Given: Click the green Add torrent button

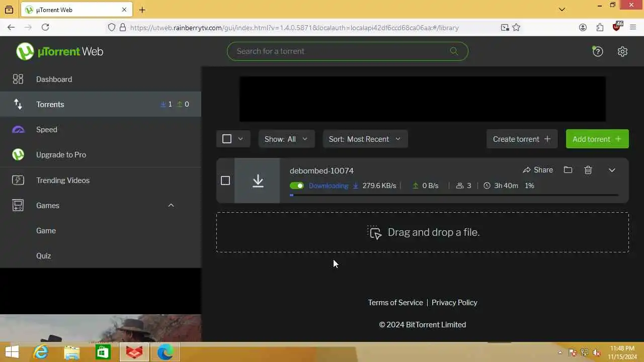Looking at the screenshot, I should click(x=597, y=139).
